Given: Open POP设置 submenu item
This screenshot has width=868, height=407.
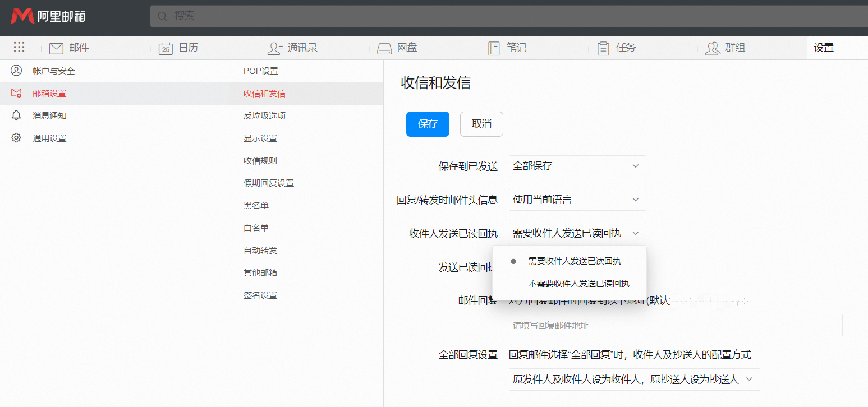Looking at the screenshot, I should pyautogui.click(x=306, y=71).
